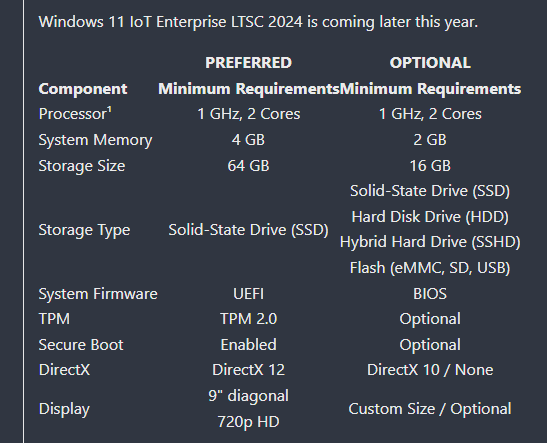
Task: Click the OPTIONAL column heading
Action: click(x=430, y=63)
